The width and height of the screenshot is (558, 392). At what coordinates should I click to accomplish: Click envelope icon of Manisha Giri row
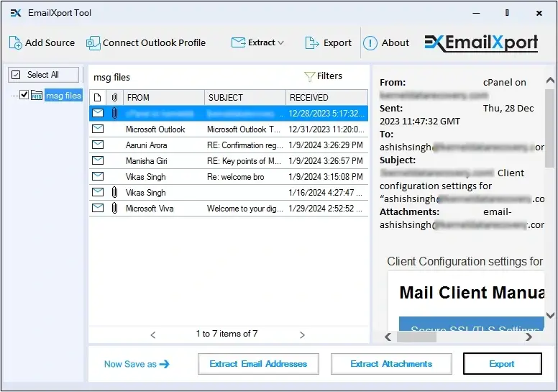[98, 160]
